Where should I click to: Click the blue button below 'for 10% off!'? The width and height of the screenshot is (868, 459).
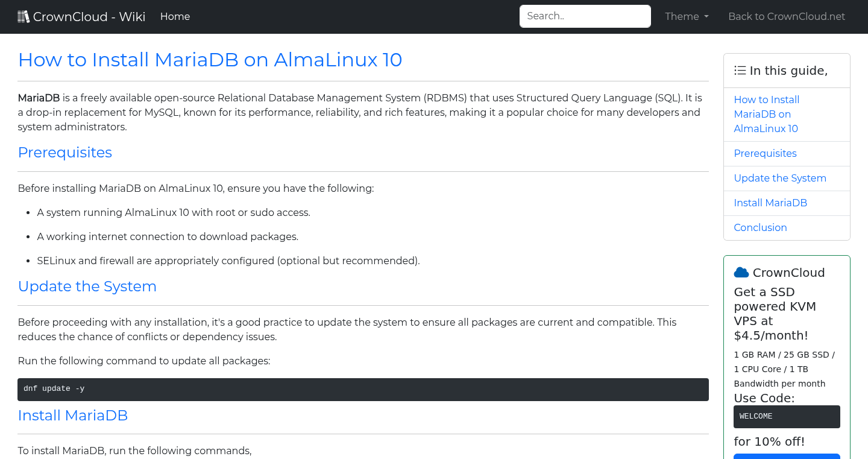787,457
